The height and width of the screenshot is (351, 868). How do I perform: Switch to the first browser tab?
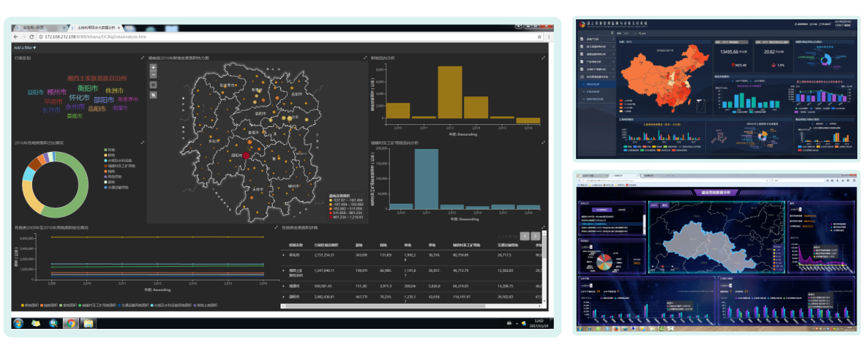pyautogui.click(x=34, y=26)
